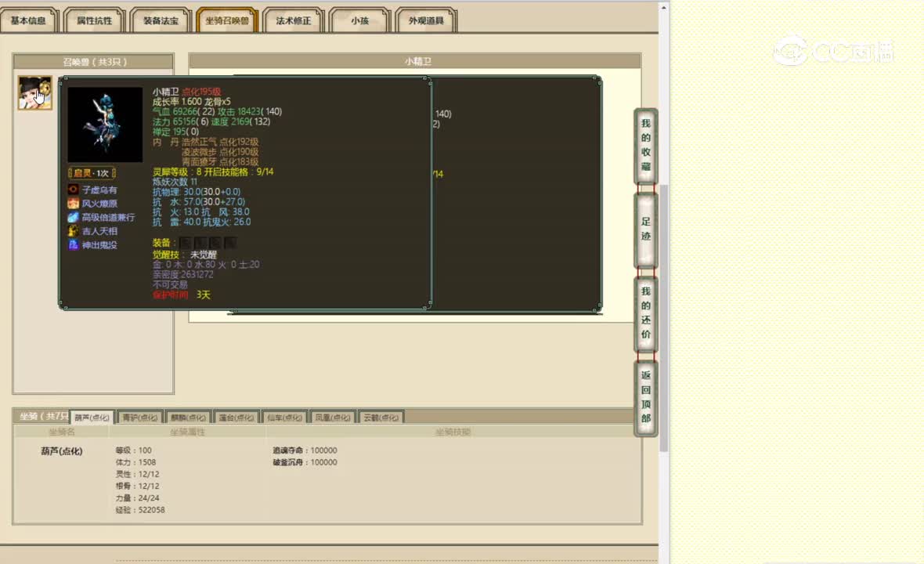Select the 坐骑召唤兽 tab
Viewport: 924px width, 564px height.
(227, 20)
